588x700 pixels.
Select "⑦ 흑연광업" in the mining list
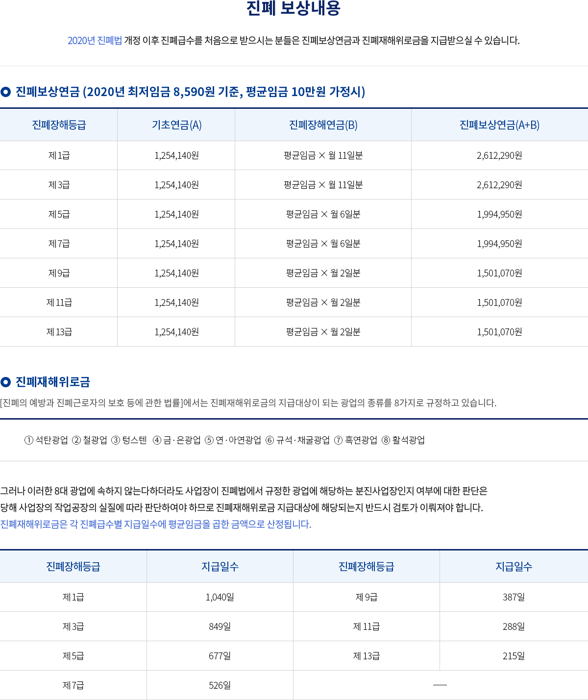(356, 440)
